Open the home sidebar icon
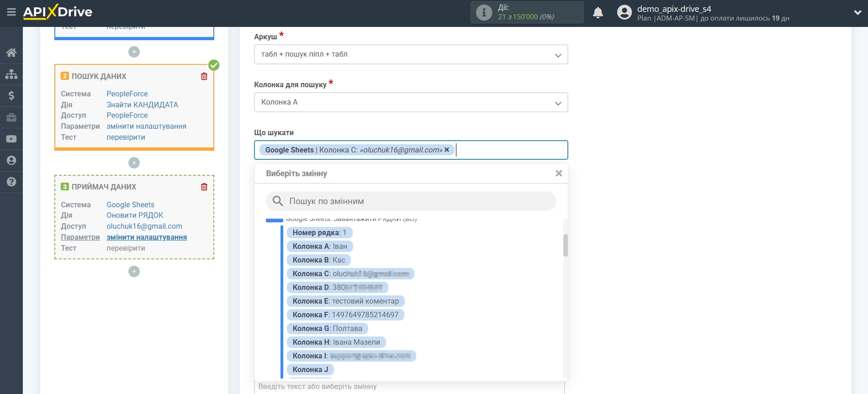 tap(11, 53)
